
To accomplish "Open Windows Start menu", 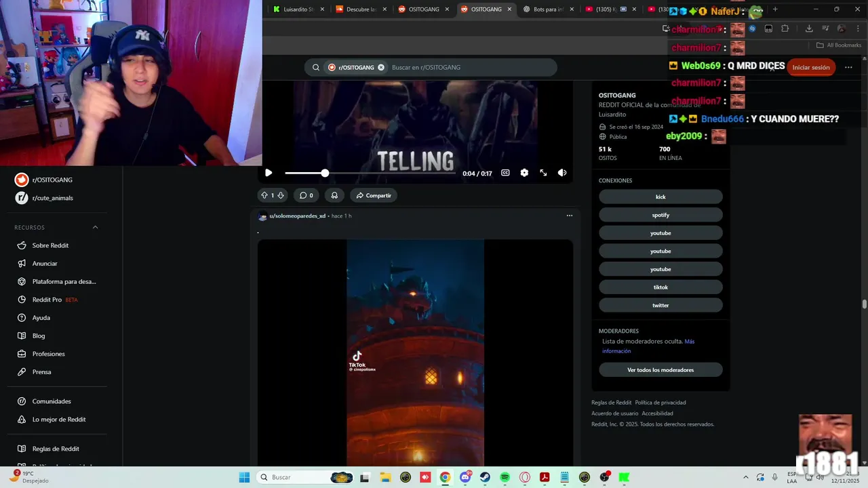I will (x=244, y=477).
